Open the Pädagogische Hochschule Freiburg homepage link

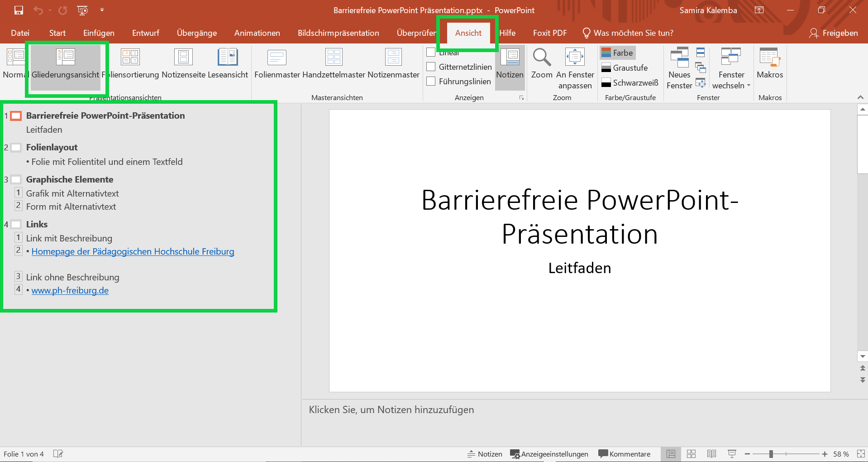[x=133, y=251]
